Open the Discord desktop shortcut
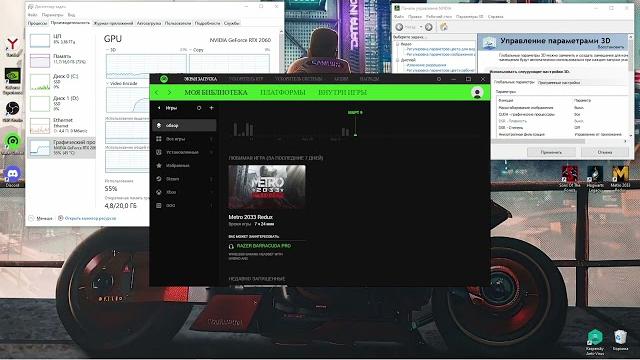Image resolution: width=640 pixels, height=360 pixels. [x=13, y=176]
